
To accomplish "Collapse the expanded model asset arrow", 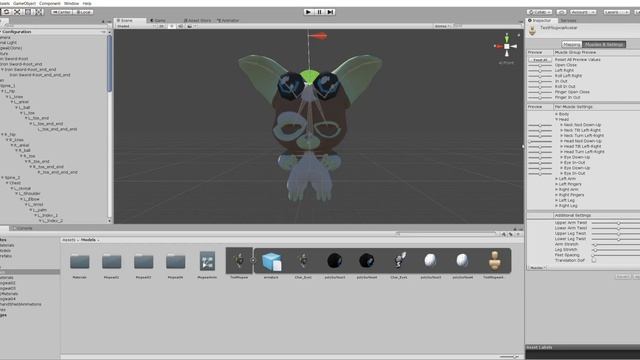I will pos(253,260).
